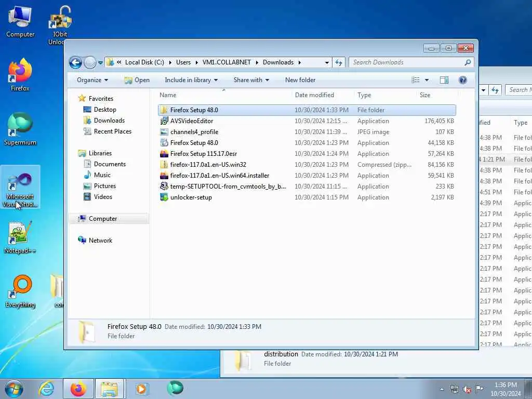Expand the arrow after Users in the path
The width and height of the screenshot is (532, 399).
click(x=197, y=62)
